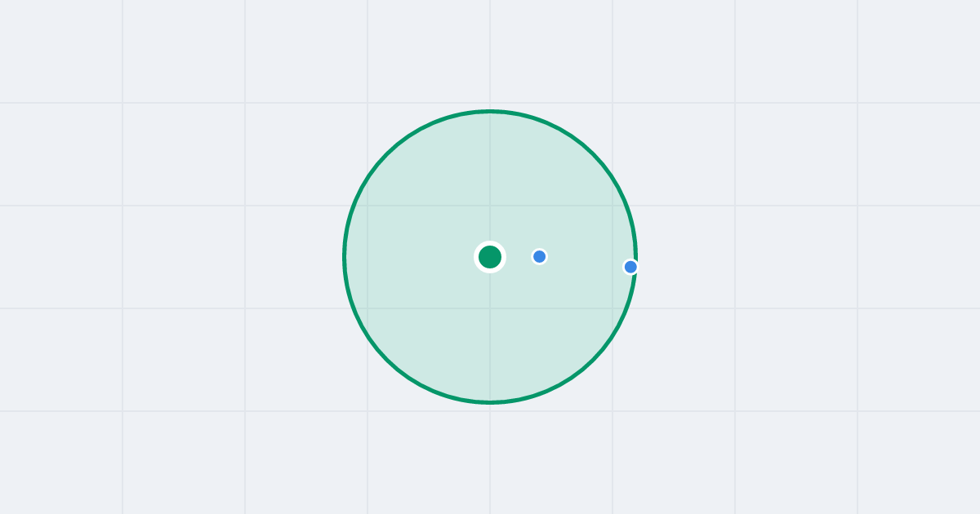980x514 pixels.
Task: Select the green center handle of the circle
Action: (490, 257)
